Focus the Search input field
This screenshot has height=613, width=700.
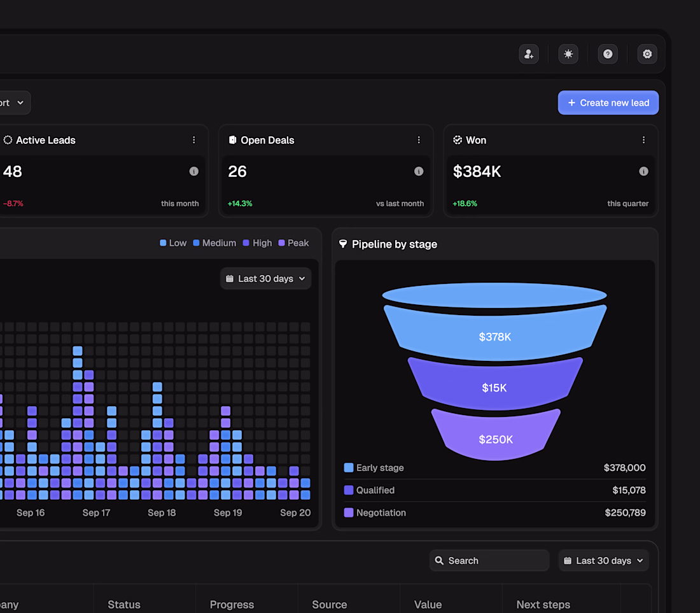(x=489, y=561)
